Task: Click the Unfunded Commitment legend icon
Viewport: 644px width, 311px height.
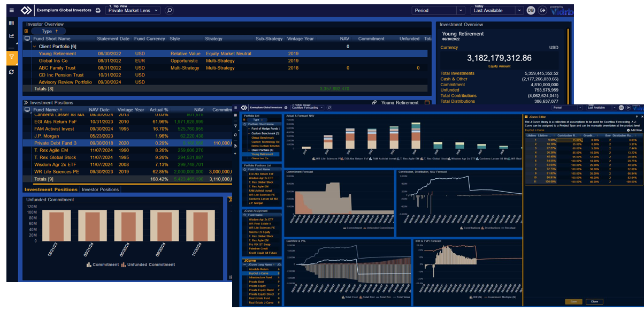Action: [123, 264]
